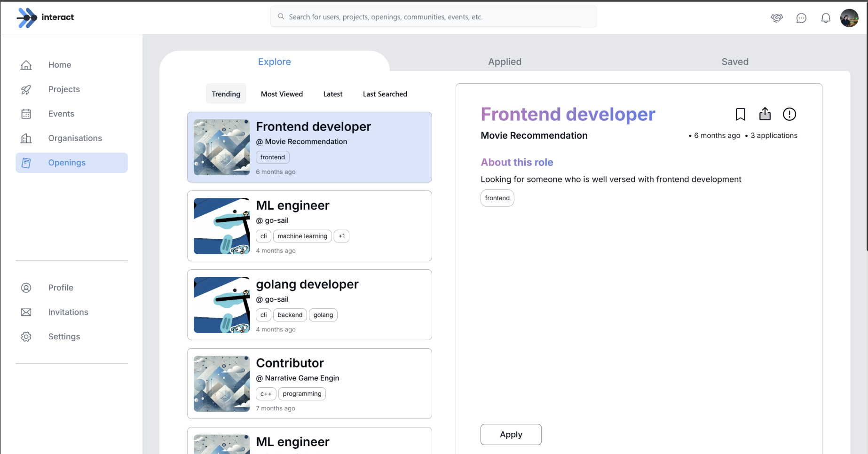Click the +1 tag on ML engineer
Image resolution: width=868 pixels, height=454 pixels.
[x=341, y=236]
